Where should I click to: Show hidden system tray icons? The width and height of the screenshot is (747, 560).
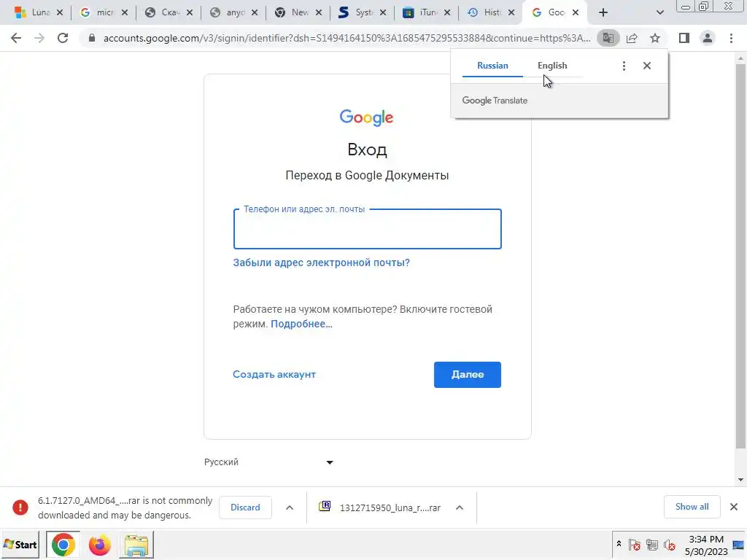(x=619, y=544)
